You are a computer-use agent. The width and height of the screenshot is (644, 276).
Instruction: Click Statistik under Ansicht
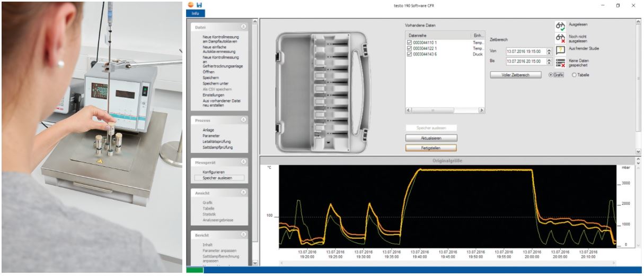[209, 214]
